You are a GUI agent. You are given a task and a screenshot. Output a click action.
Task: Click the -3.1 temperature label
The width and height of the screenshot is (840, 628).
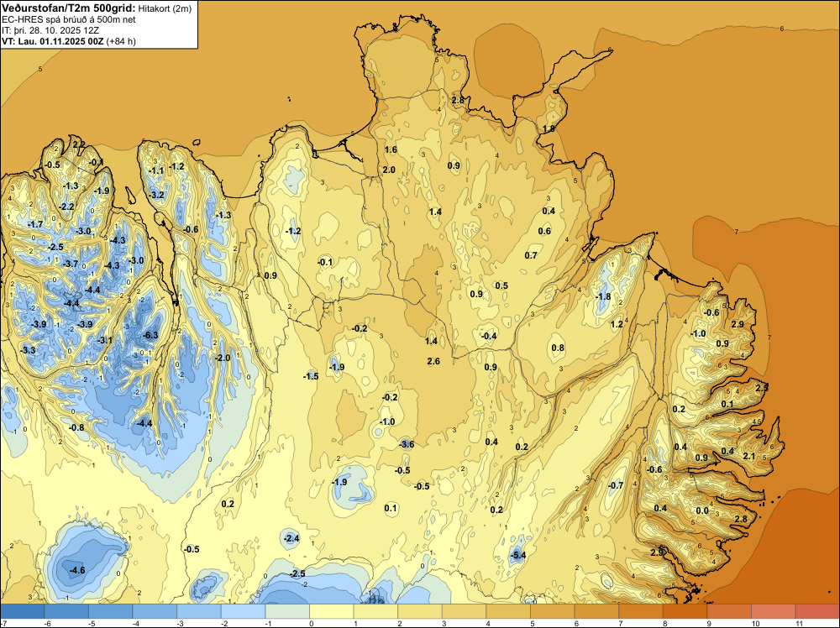click(x=105, y=340)
